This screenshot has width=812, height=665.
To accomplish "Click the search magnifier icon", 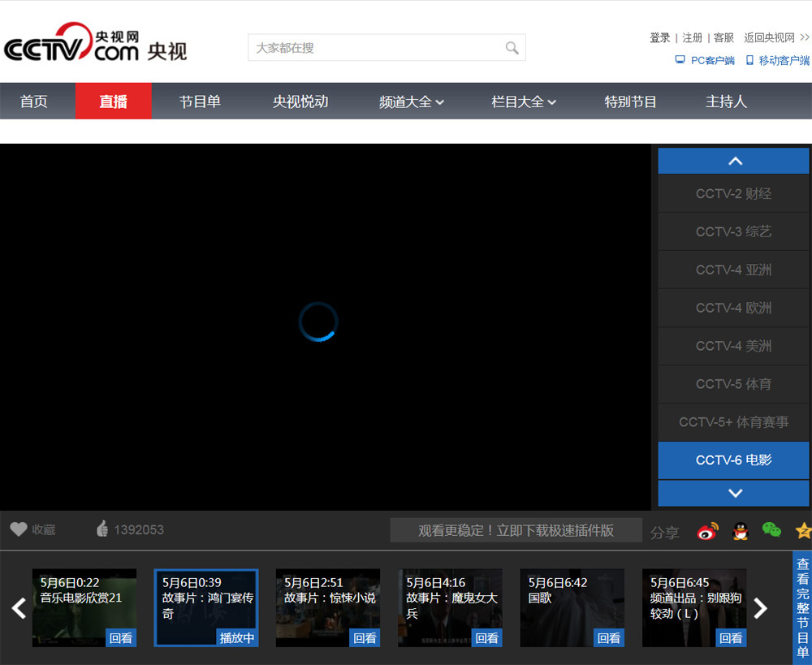I will [512, 47].
